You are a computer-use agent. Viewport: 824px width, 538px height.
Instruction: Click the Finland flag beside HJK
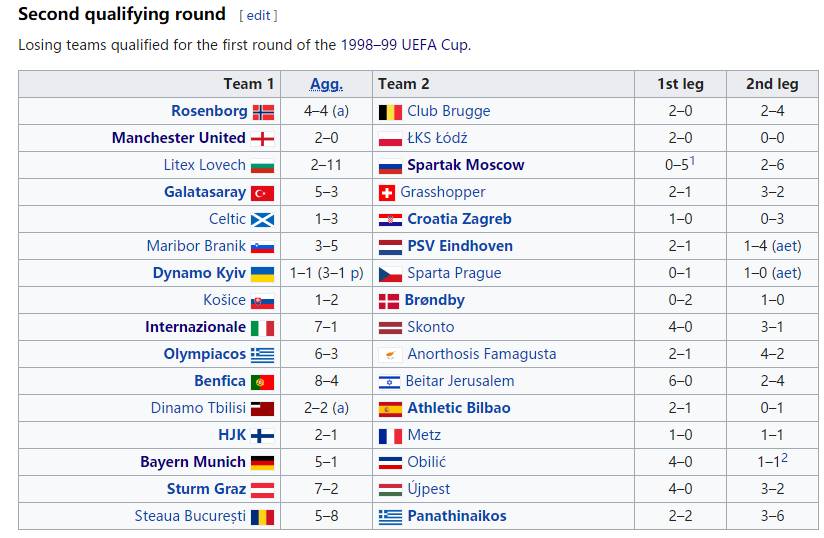tap(263, 436)
